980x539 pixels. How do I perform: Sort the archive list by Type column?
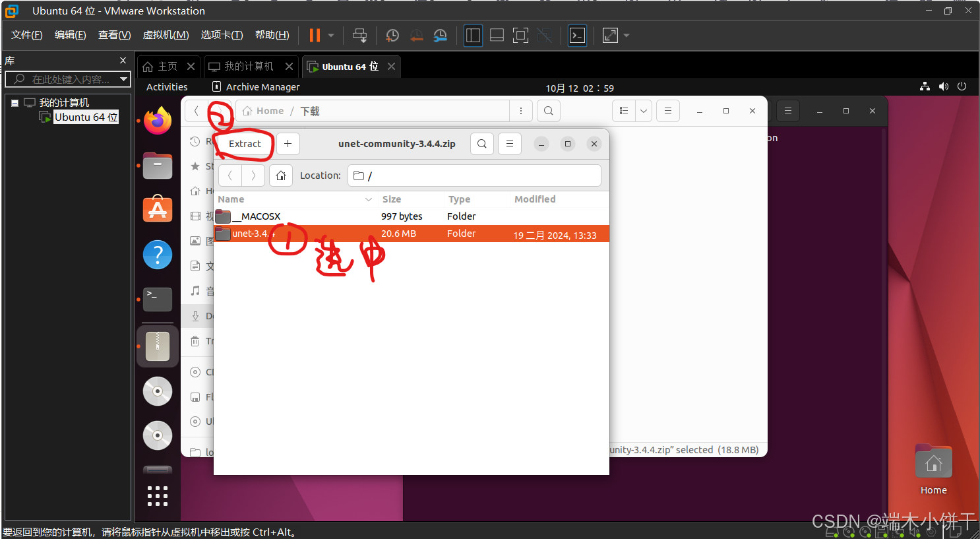pyautogui.click(x=460, y=199)
